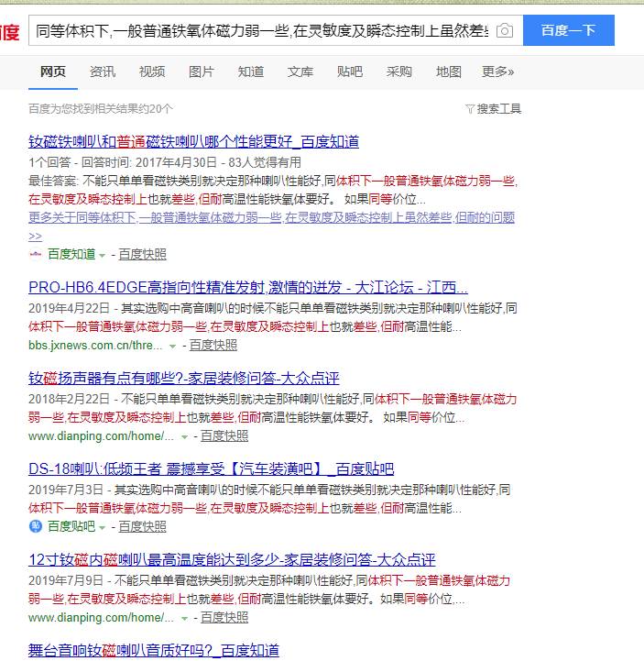Open result 钕磁扬声器有点有哪些
The height and width of the screenshot is (661, 644).
pos(183,378)
